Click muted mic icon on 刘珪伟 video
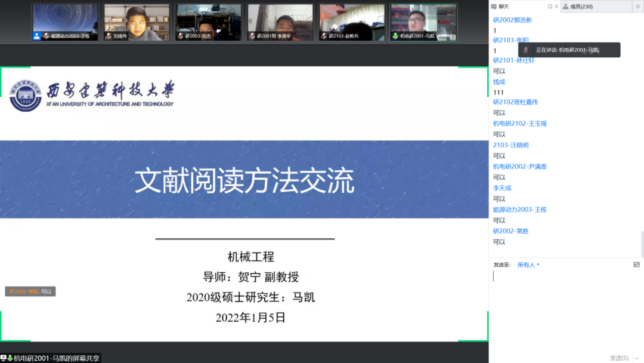This screenshot has height=363, width=644. click(109, 36)
